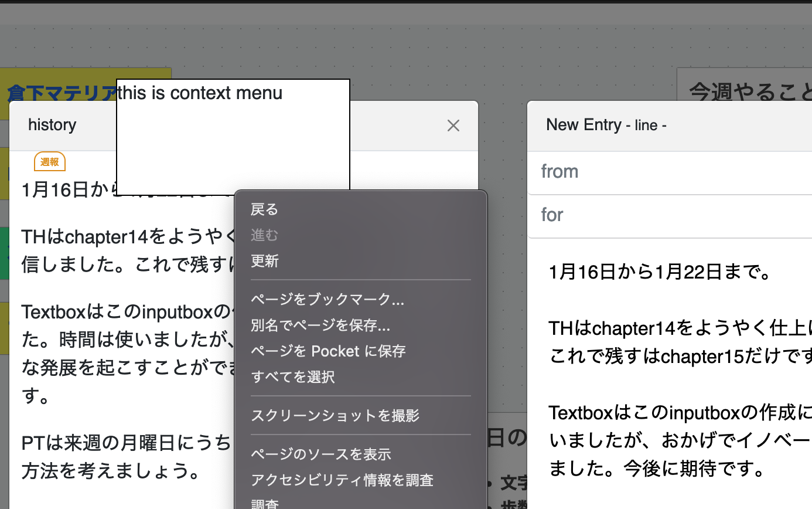Click ページを Pocket に保存 in the menu
812x509 pixels.
[x=361, y=351]
